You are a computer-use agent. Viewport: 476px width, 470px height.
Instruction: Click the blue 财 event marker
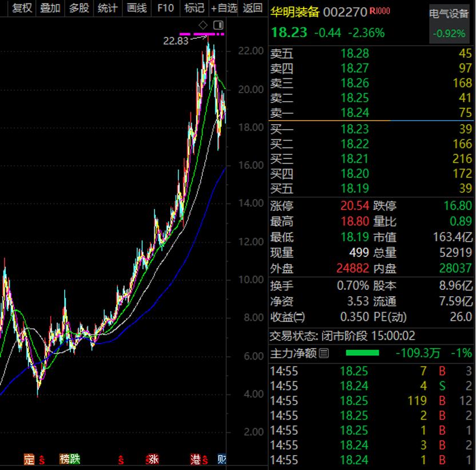[222, 459]
